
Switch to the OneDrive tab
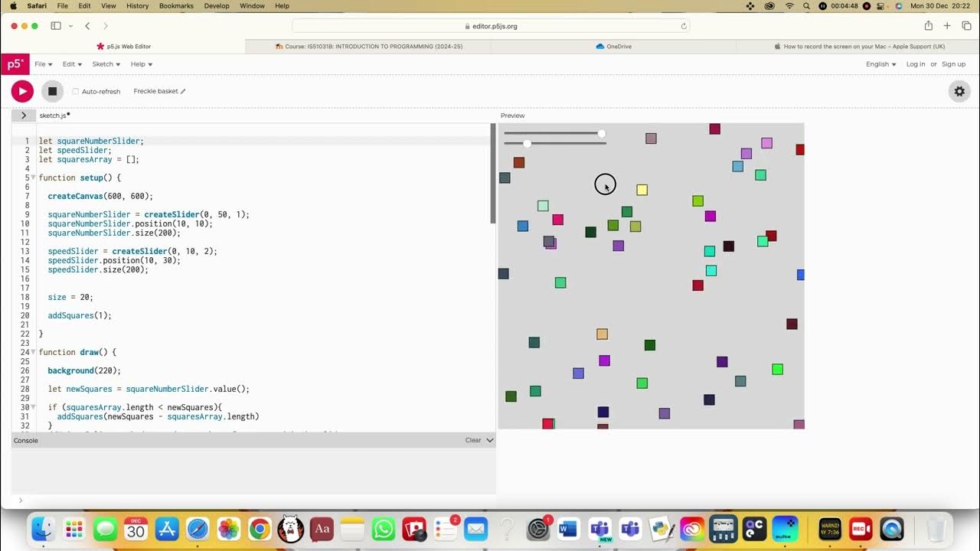tap(613, 47)
